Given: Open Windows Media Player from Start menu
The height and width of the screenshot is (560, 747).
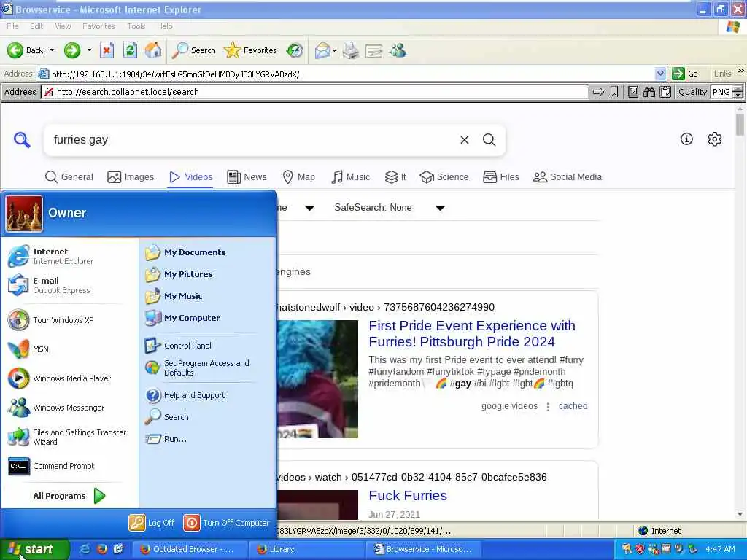Looking at the screenshot, I should point(60,378).
